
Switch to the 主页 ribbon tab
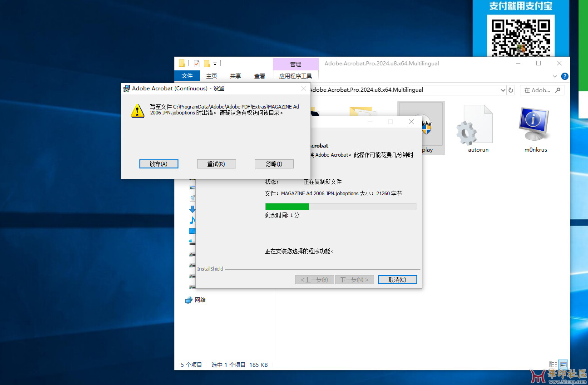point(212,76)
